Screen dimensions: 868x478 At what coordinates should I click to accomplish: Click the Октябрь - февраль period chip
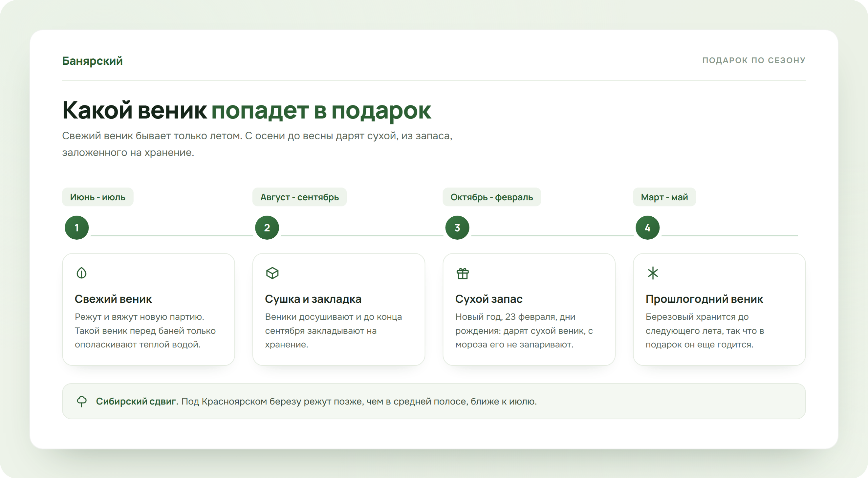492,197
